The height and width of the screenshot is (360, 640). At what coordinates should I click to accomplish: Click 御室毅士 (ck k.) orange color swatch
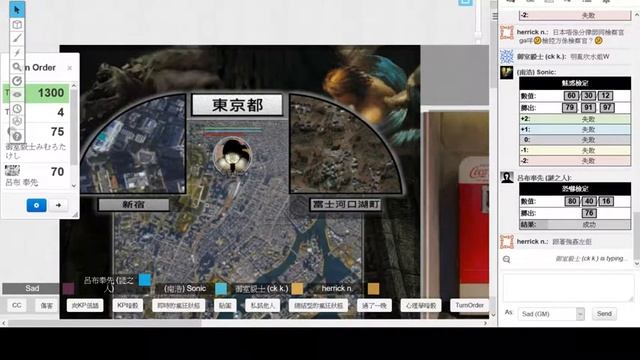pyautogui.click(x=297, y=289)
